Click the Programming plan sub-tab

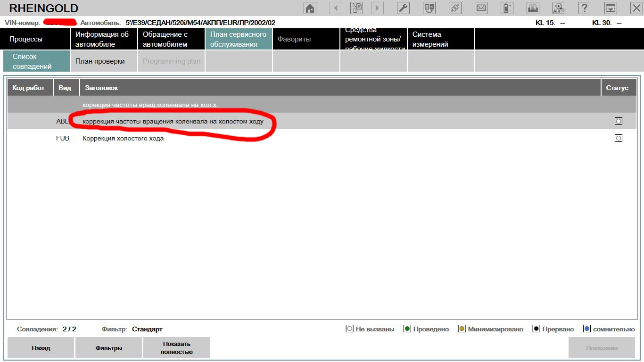(171, 61)
